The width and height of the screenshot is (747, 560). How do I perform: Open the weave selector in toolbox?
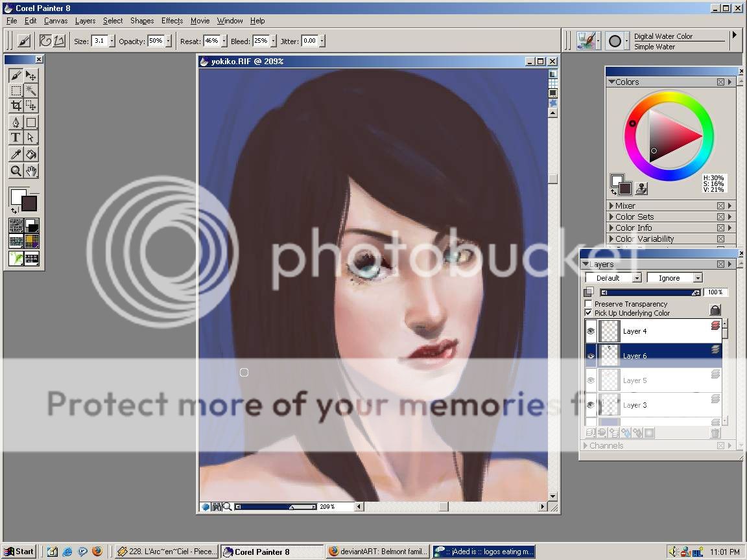(32, 241)
